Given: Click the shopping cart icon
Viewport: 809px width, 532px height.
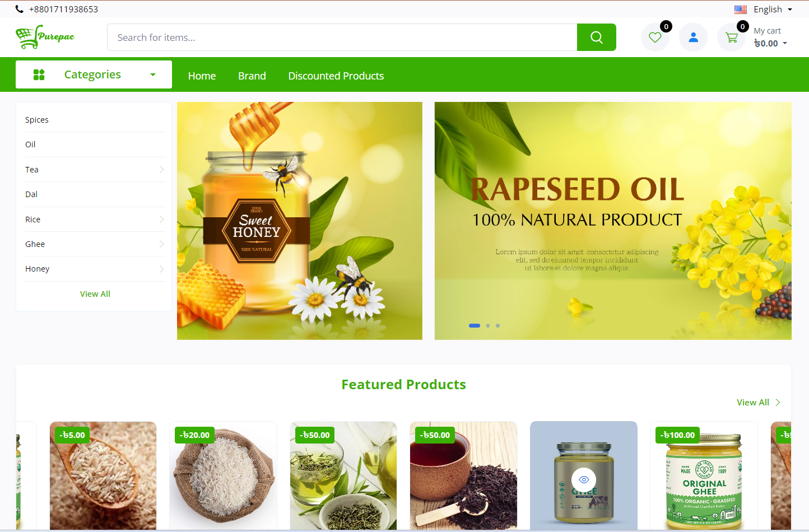Looking at the screenshot, I should 731,38.
